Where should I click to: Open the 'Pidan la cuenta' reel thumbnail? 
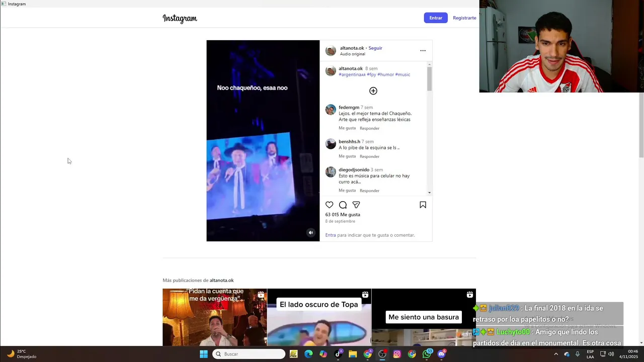coord(215,317)
